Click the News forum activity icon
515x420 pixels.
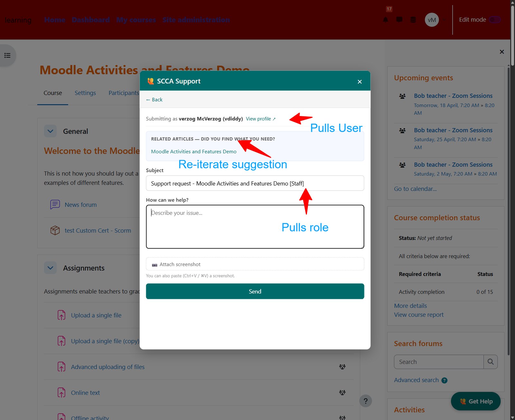[55, 205]
